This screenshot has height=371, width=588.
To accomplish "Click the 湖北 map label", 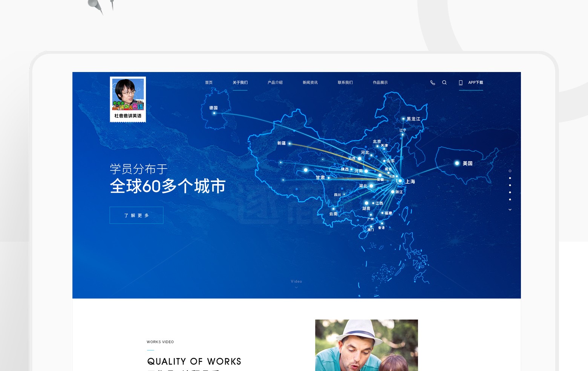I will tap(363, 186).
